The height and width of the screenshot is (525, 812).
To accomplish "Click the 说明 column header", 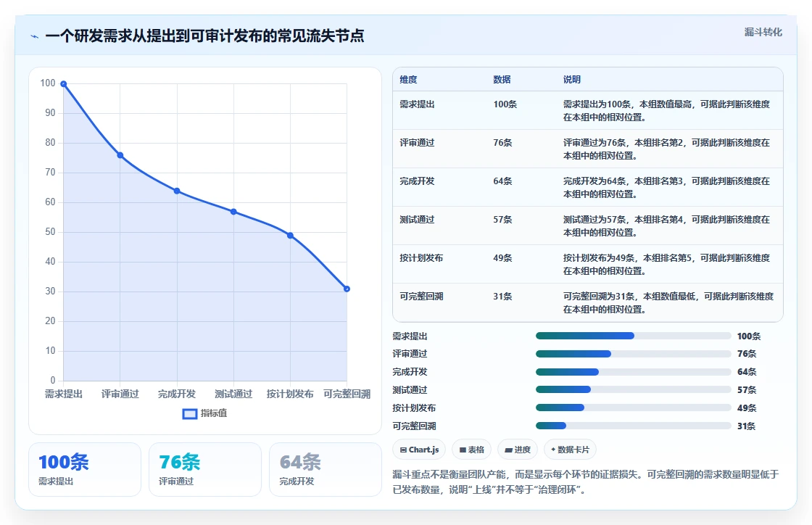I will [x=572, y=80].
